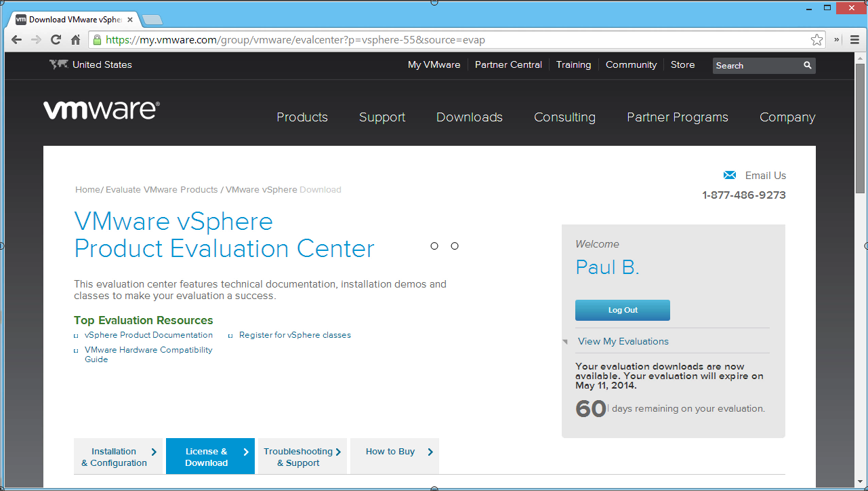Image resolution: width=868 pixels, height=491 pixels.
Task: Open the Consulting menu
Action: coord(564,117)
